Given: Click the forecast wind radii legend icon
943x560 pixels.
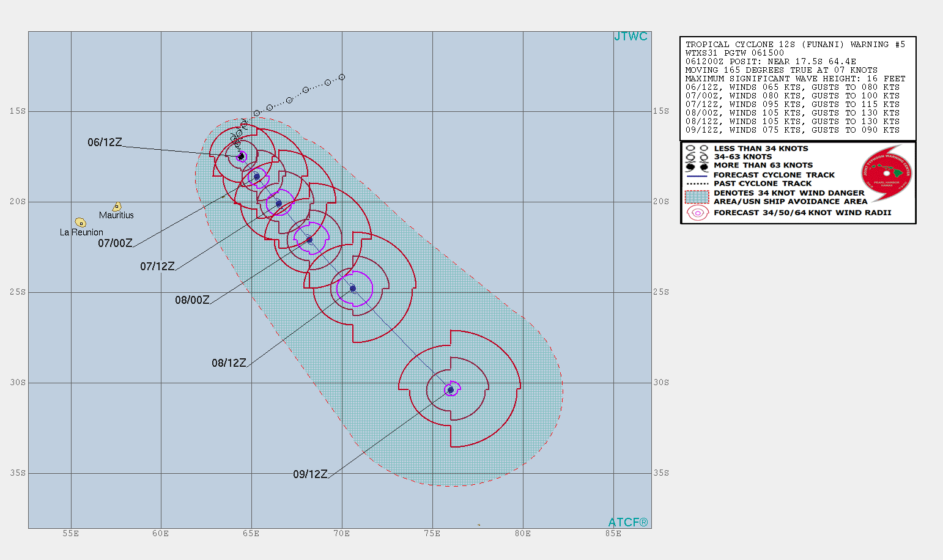Looking at the screenshot, I should click(x=698, y=213).
